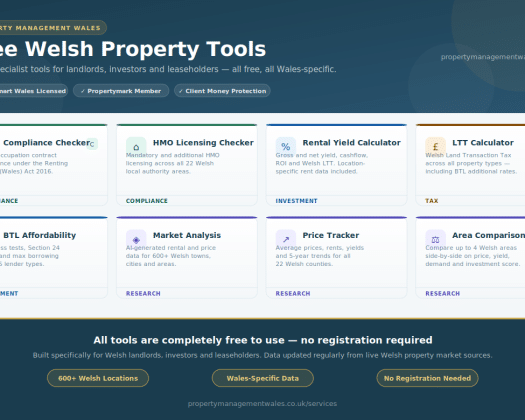This screenshot has height=420, width=525.
Task: Click the Market Analysis diamond icon
Action: coord(136,240)
